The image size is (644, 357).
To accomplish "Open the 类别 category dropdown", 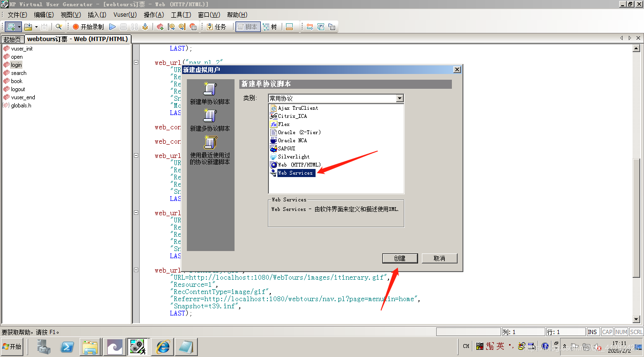I will click(x=400, y=98).
